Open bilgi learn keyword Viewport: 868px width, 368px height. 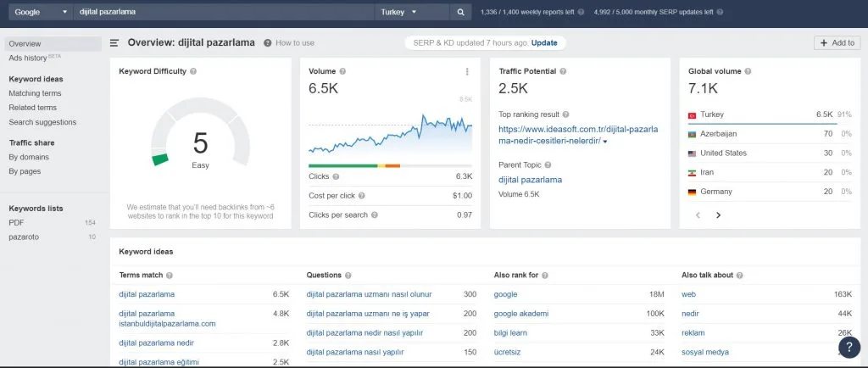pos(510,333)
